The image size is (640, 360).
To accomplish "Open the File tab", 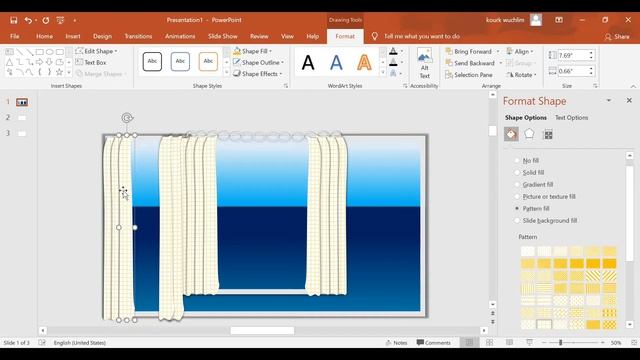I will [x=15, y=36].
